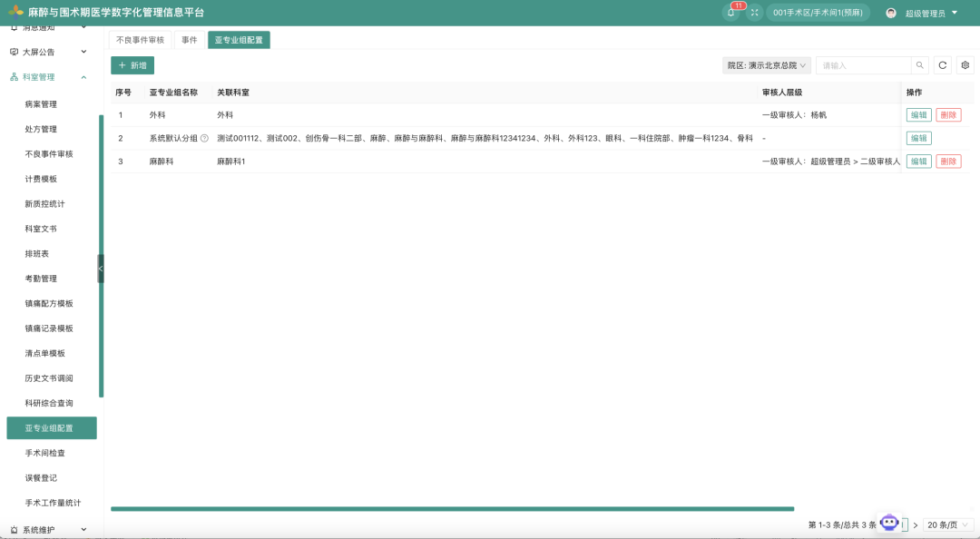Switch to the 事件 tab

coord(190,40)
